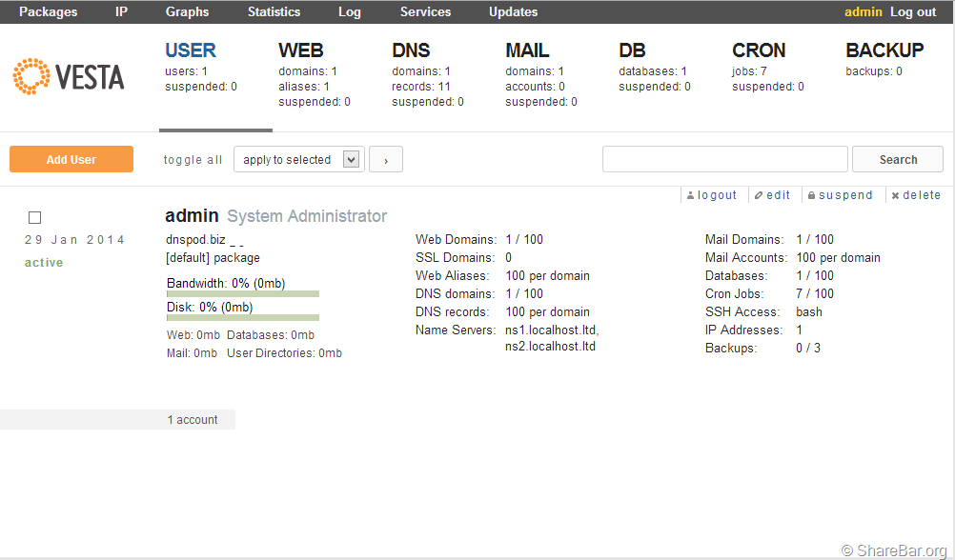This screenshot has width=955, height=560.
Task: Switch to the DNS section tab
Action: (x=411, y=51)
